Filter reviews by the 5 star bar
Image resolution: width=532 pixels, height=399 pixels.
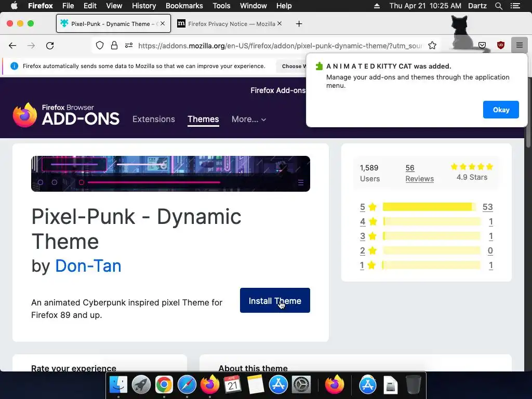pyautogui.click(x=429, y=207)
